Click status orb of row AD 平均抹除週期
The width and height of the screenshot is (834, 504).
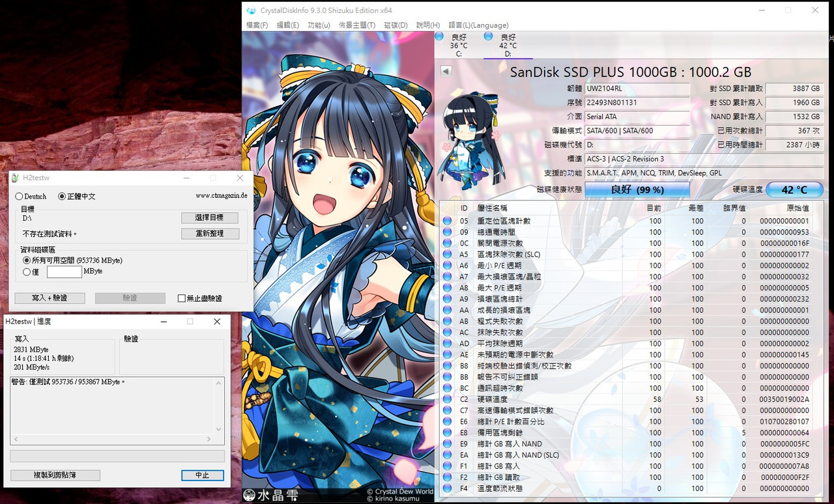click(447, 343)
